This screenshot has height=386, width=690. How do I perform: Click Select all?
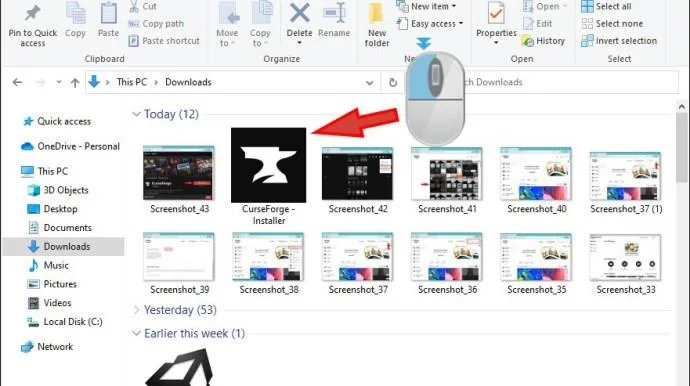[606, 6]
